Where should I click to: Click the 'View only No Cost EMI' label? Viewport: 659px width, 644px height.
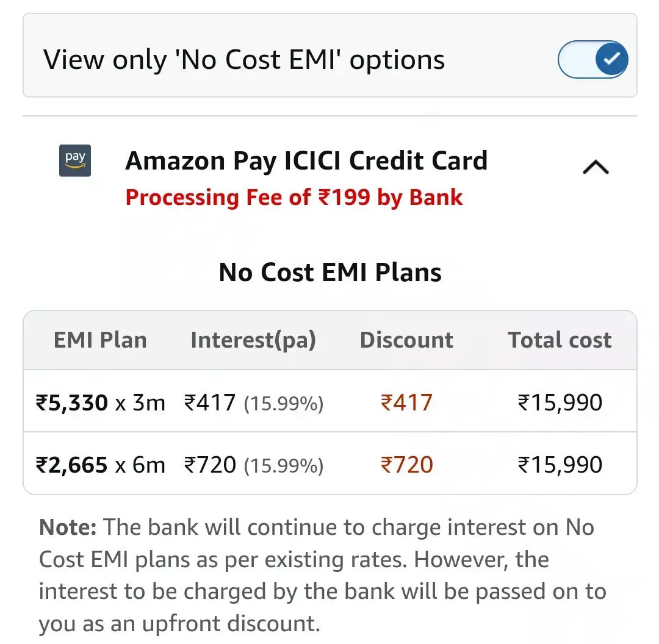click(x=244, y=60)
